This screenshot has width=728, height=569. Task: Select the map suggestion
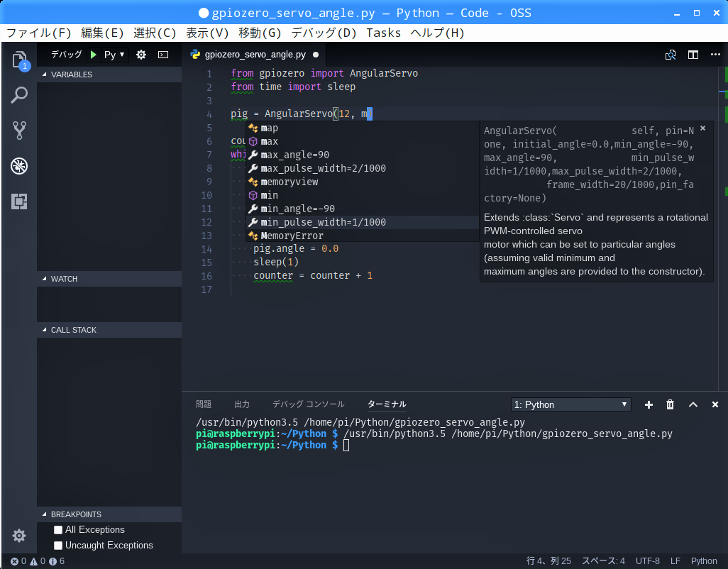point(362,128)
